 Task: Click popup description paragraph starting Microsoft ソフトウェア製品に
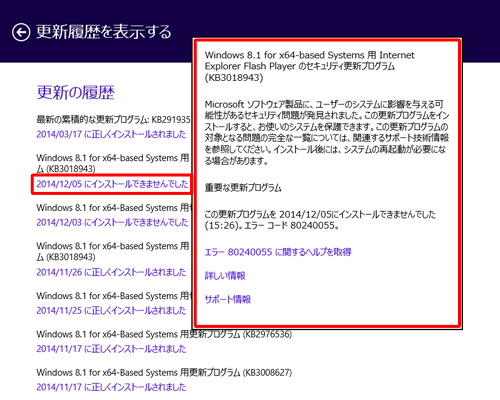click(327, 132)
